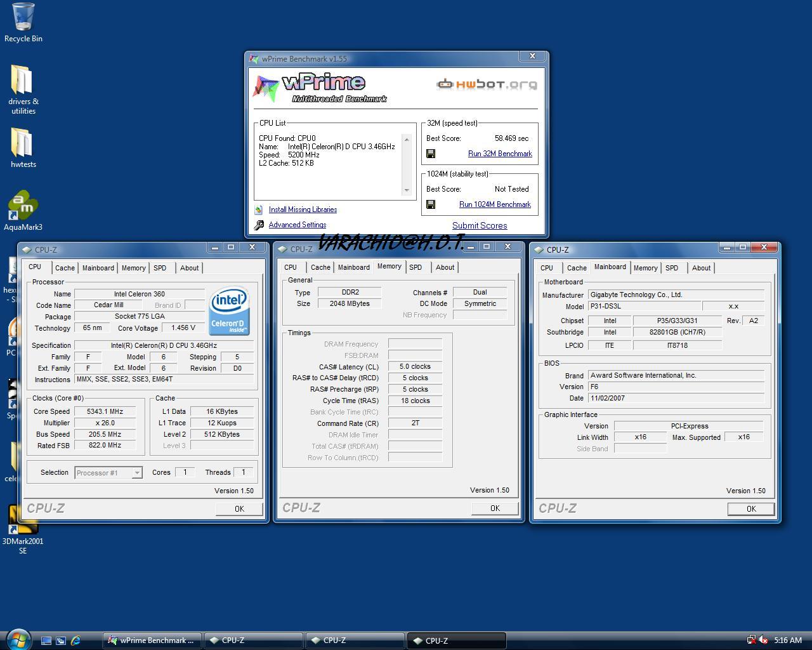Switch to Memory tab in left CPU-Z
The width and height of the screenshot is (812, 650).
134,268
